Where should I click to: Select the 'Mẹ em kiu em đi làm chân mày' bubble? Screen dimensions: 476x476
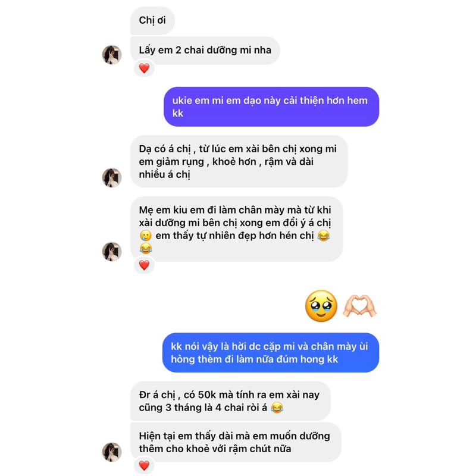236,229
